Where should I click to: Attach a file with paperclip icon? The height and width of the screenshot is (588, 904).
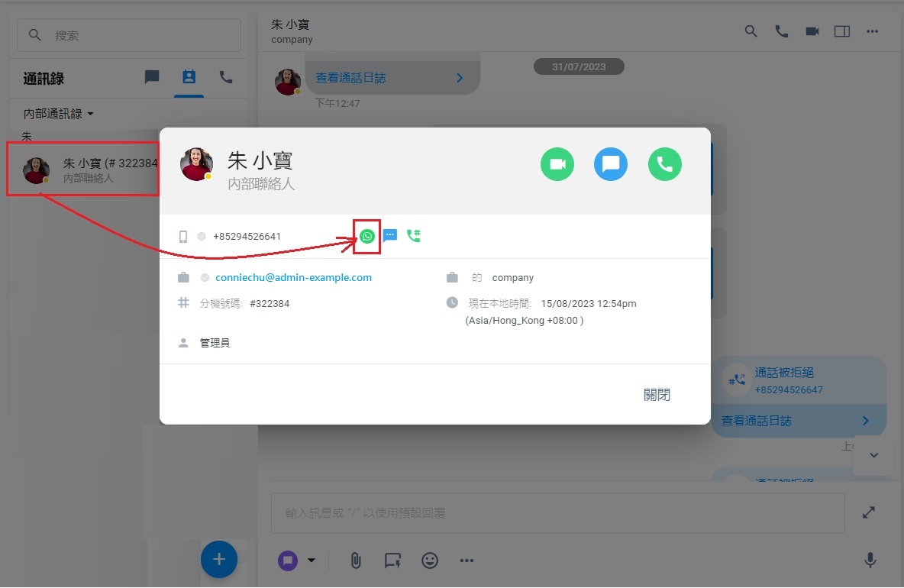[x=356, y=561]
